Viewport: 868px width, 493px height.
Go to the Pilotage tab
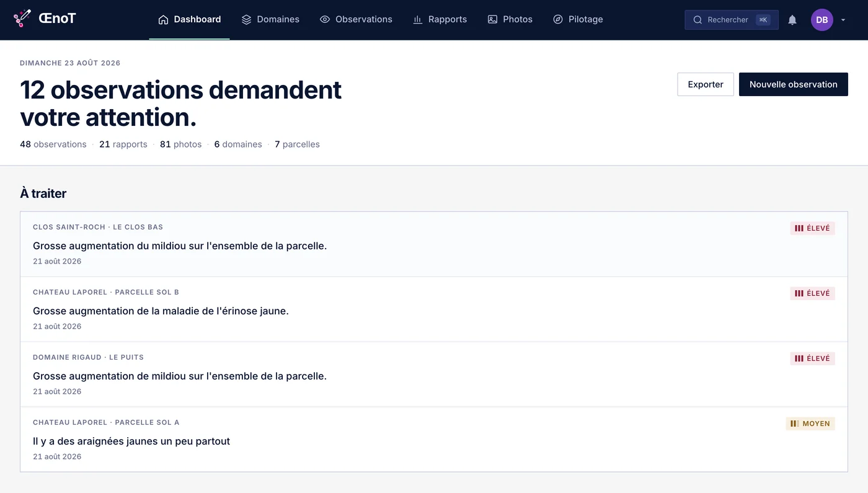tap(578, 19)
